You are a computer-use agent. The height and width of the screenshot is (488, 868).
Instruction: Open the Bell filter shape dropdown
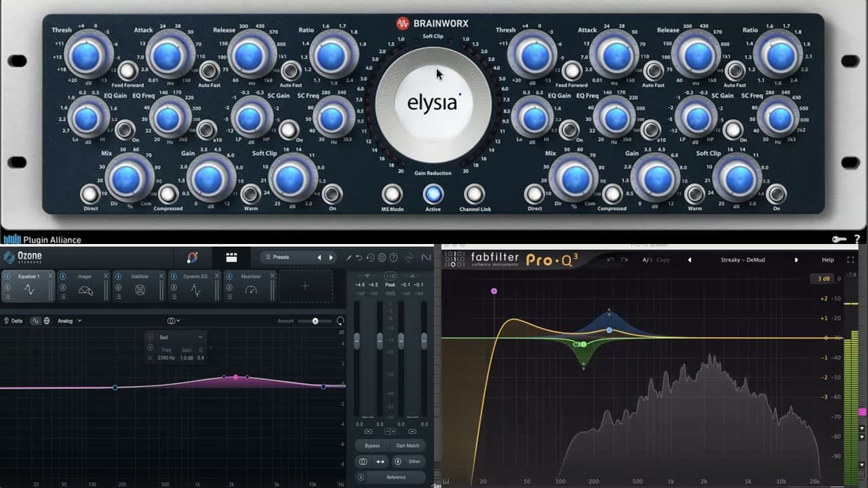[181, 337]
